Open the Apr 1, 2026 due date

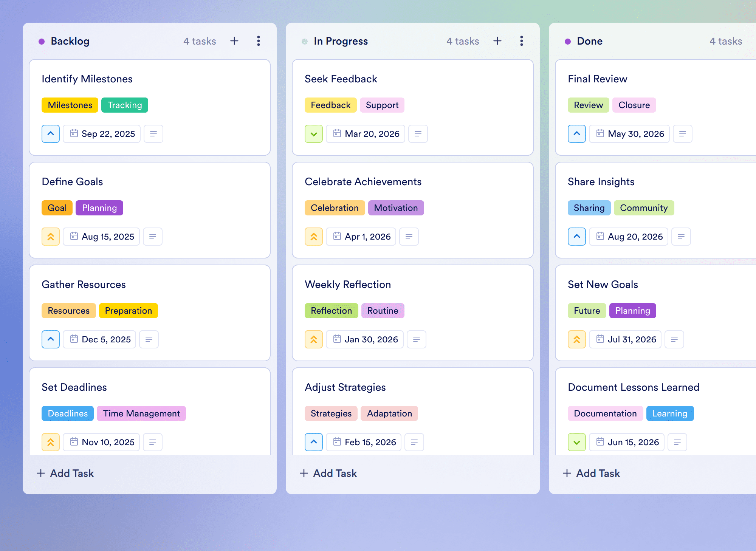361,237
